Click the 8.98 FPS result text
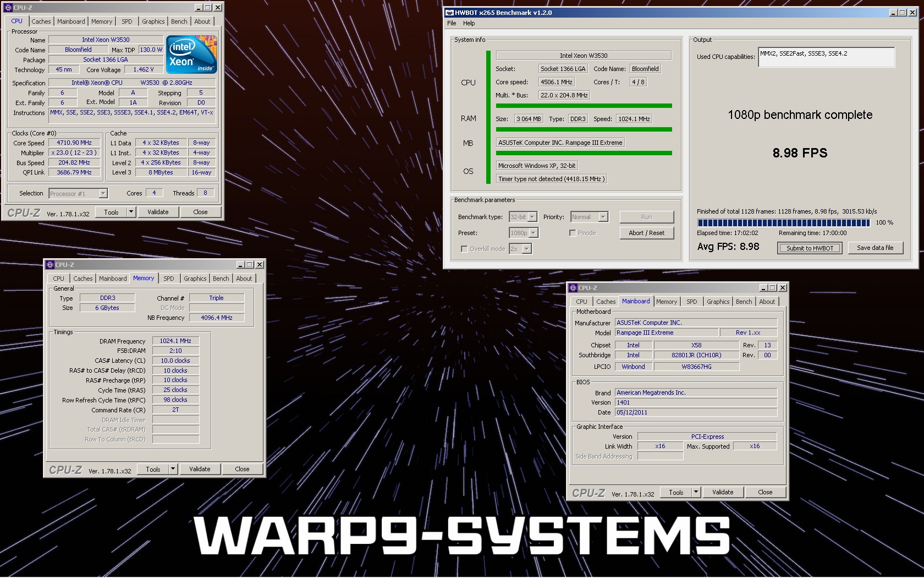The height and width of the screenshot is (578, 924). click(800, 153)
